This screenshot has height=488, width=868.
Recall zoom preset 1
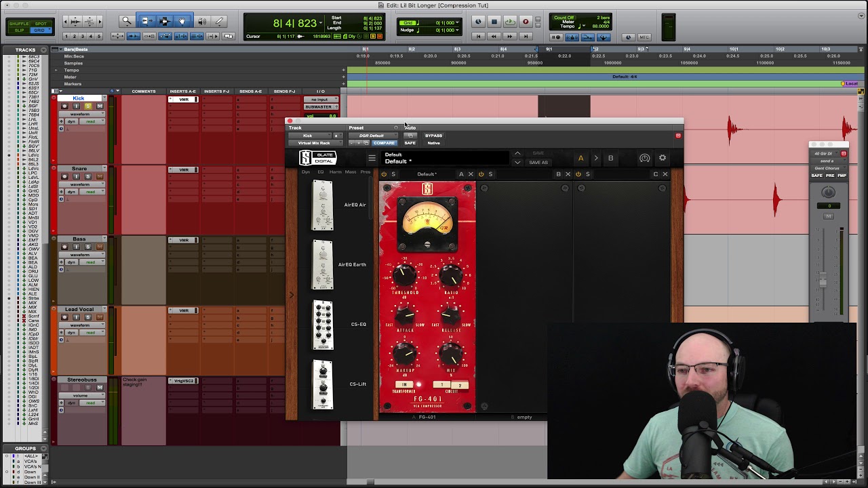coord(67,36)
